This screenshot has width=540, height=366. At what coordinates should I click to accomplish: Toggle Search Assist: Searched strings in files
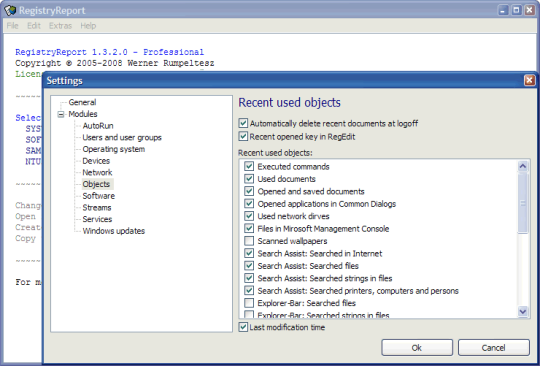click(249, 278)
